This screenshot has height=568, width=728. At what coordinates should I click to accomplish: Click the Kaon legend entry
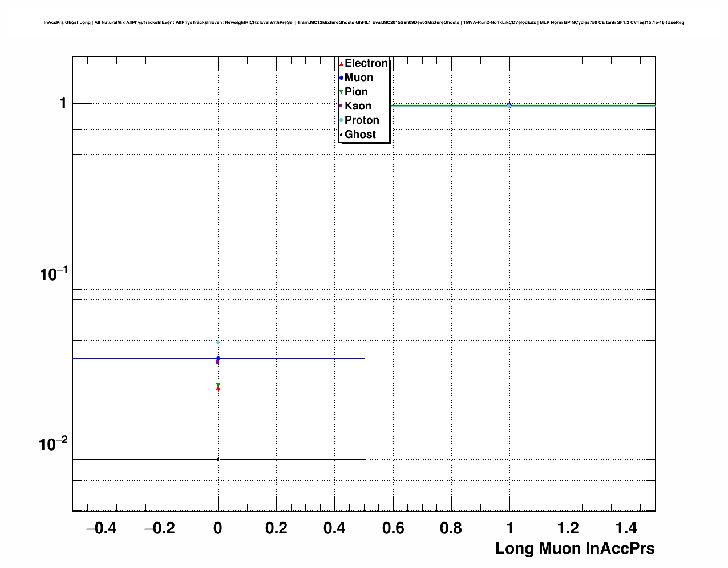[355, 106]
